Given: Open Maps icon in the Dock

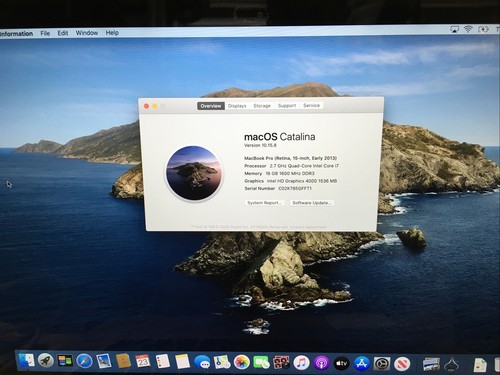Looking at the screenshot, I should (x=222, y=362).
